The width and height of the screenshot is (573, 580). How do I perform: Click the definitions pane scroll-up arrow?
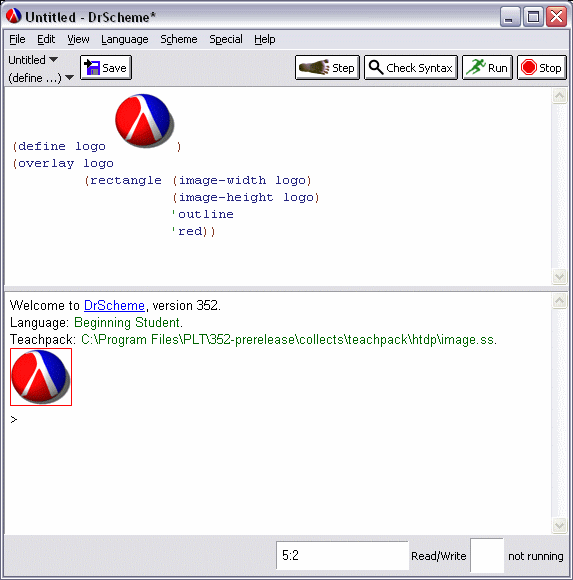pos(559,96)
